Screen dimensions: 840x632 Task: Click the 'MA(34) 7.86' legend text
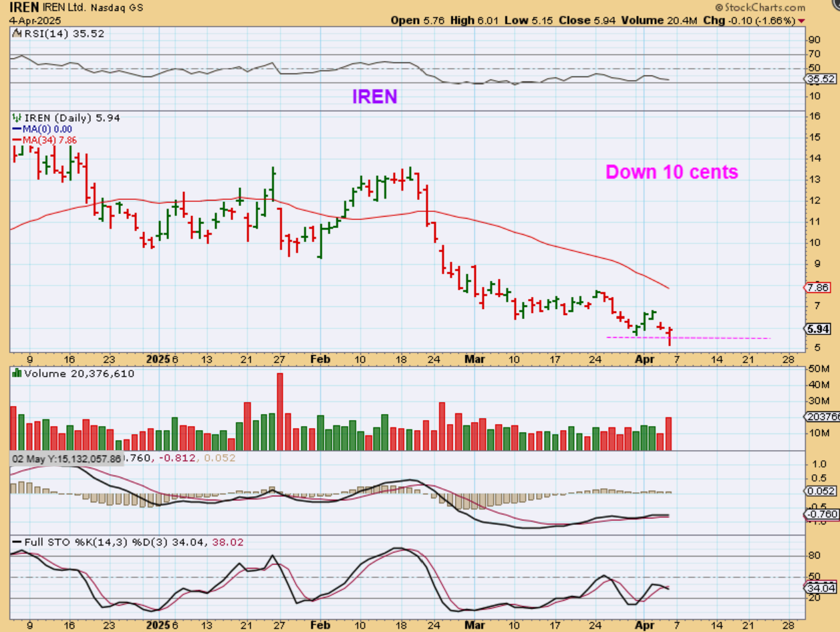click(50, 140)
